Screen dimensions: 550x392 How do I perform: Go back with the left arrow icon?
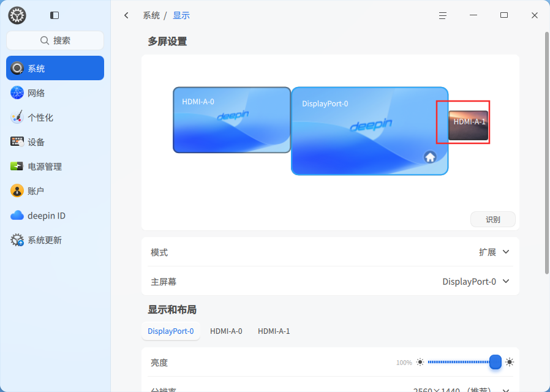click(x=126, y=15)
